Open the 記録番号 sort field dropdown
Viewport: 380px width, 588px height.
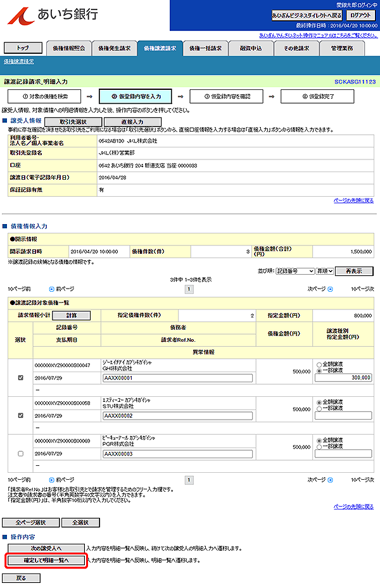(295, 271)
